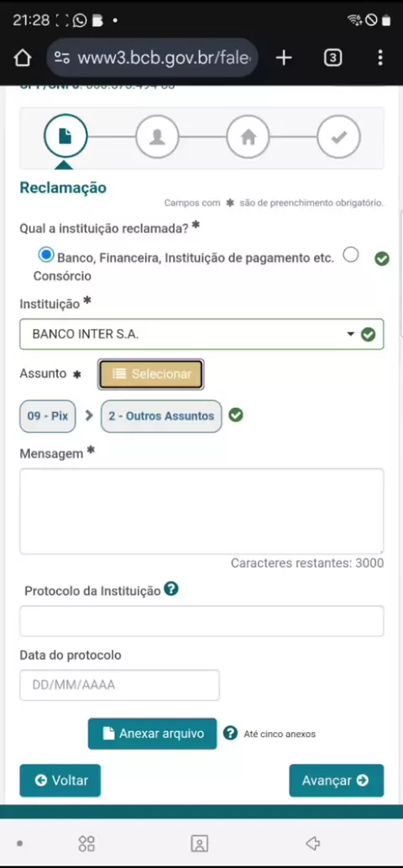The width and height of the screenshot is (403, 868).
Task: Show help for Protocolo da Instituição
Action: (171, 589)
